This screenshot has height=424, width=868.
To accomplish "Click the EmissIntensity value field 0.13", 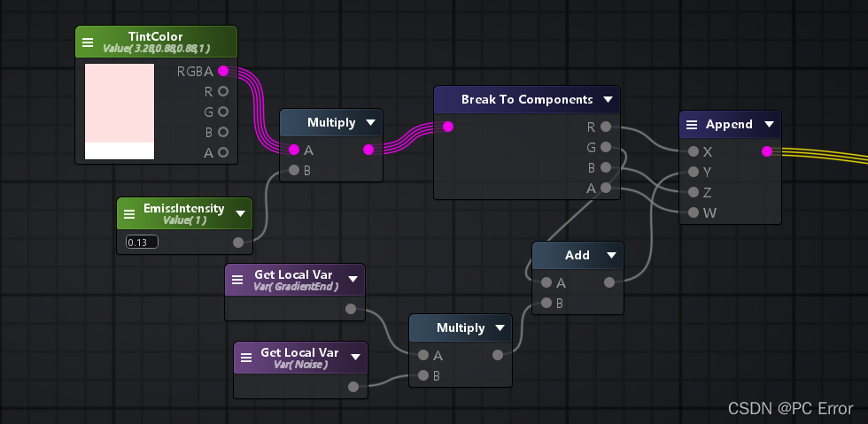I will [142, 242].
